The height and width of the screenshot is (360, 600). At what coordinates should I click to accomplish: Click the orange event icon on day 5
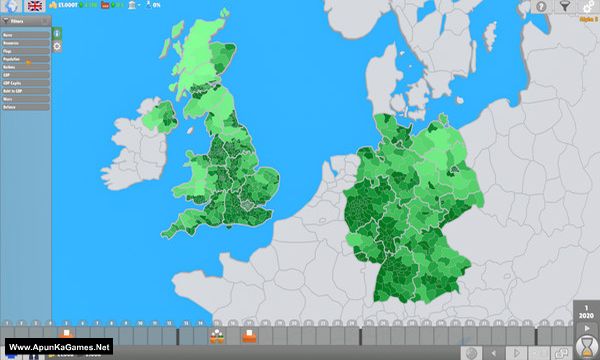point(66,334)
